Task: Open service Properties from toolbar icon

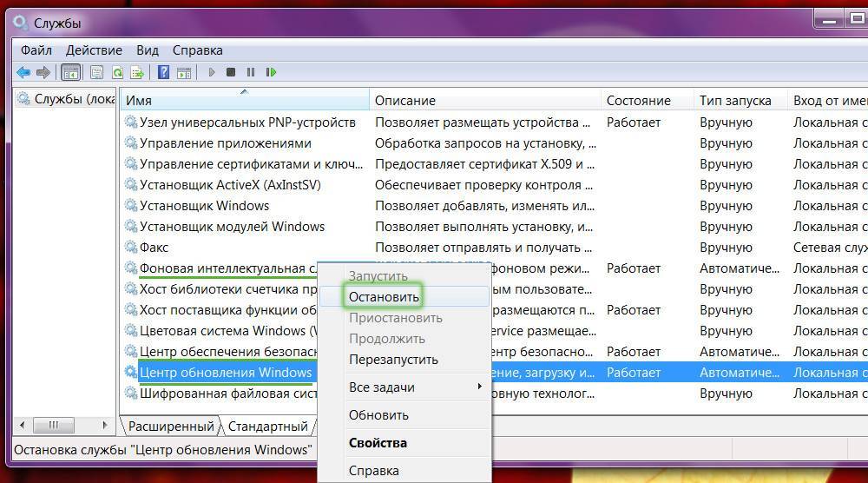Action: tap(96, 73)
